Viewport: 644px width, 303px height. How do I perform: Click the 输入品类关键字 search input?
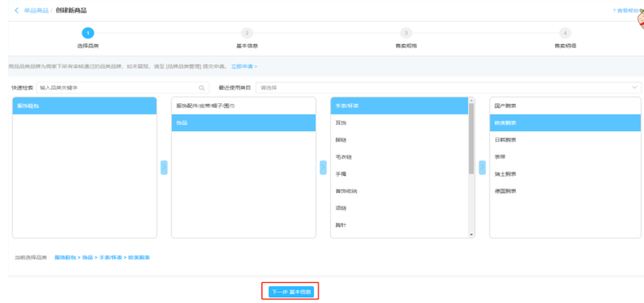pos(123,88)
